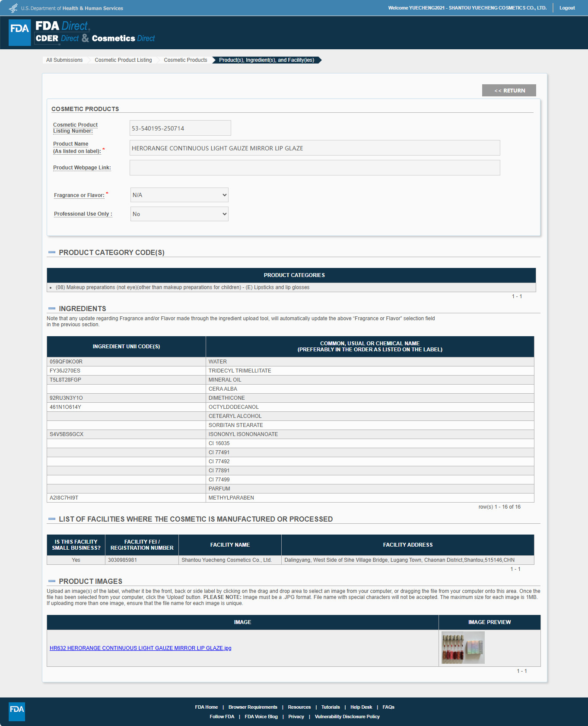
Task: Log out using the Logout link
Action: [567, 8]
